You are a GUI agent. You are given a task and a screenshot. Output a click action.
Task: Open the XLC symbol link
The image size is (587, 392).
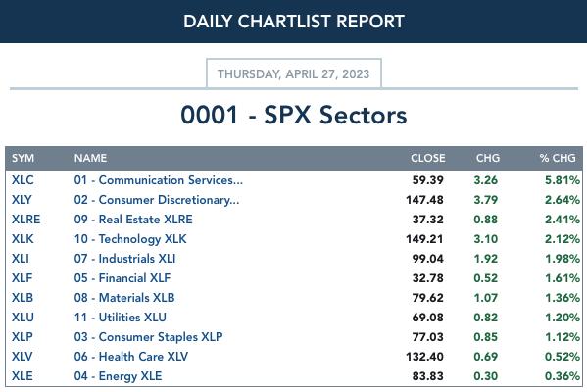pyautogui.click(x=23, y=180)
